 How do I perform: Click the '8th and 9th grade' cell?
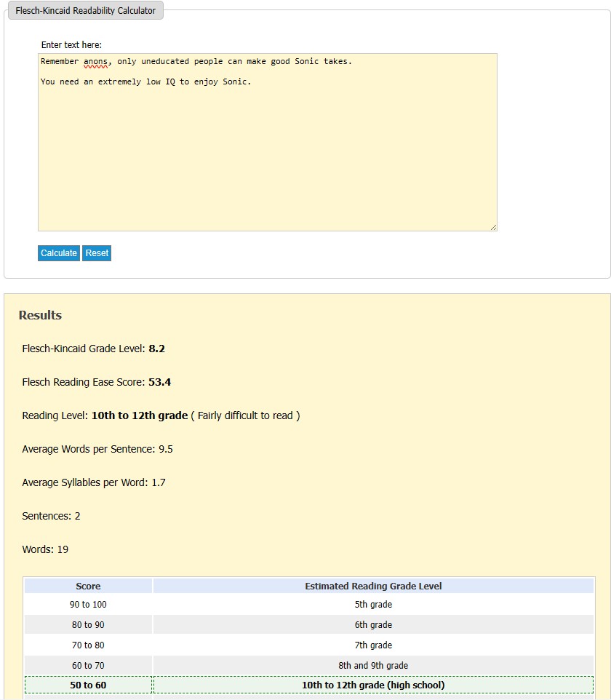pos(374,666)
